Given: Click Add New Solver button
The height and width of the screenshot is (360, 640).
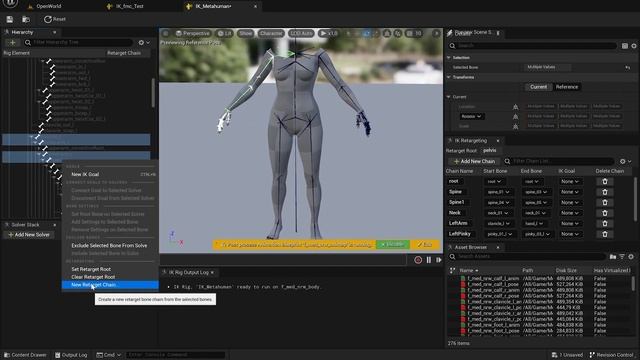Looking at the screenshot, I should point(29,235).
